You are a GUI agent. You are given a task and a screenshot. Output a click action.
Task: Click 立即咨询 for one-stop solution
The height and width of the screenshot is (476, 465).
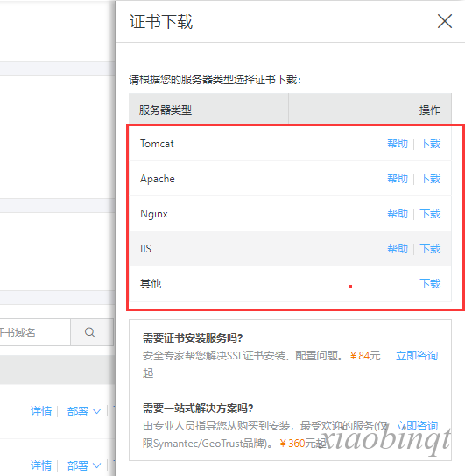click(x=417, y=426)
